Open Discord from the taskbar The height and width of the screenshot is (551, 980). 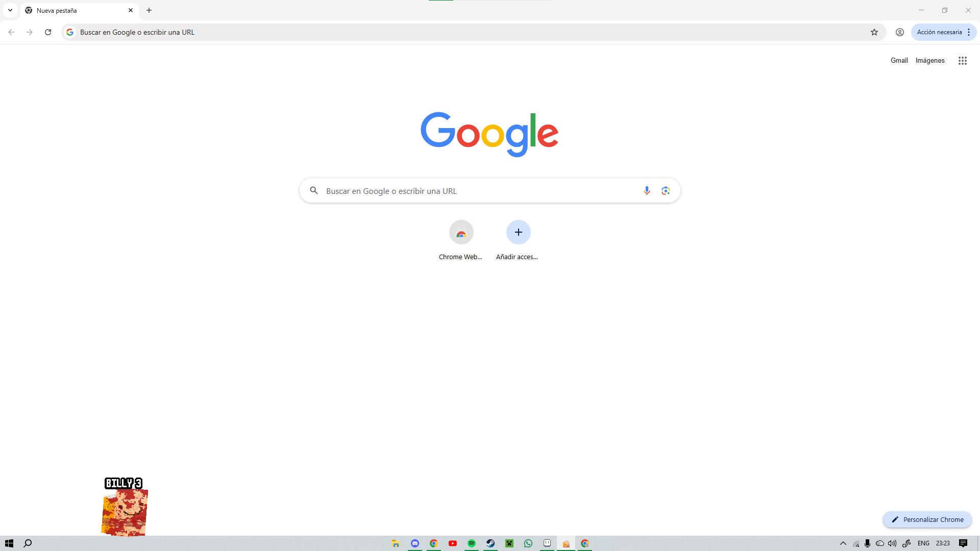(415, 543)
